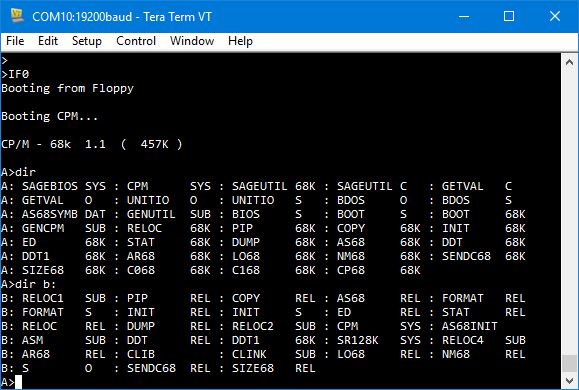
Task: Click the 'A>dir' command line
Action: coord(18,172)
